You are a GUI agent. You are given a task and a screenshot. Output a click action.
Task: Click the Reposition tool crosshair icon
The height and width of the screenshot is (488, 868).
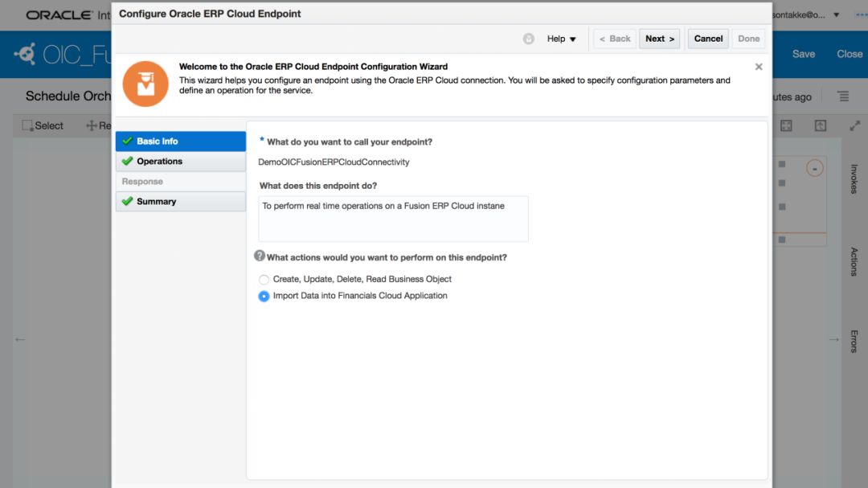tap(92, 125)
